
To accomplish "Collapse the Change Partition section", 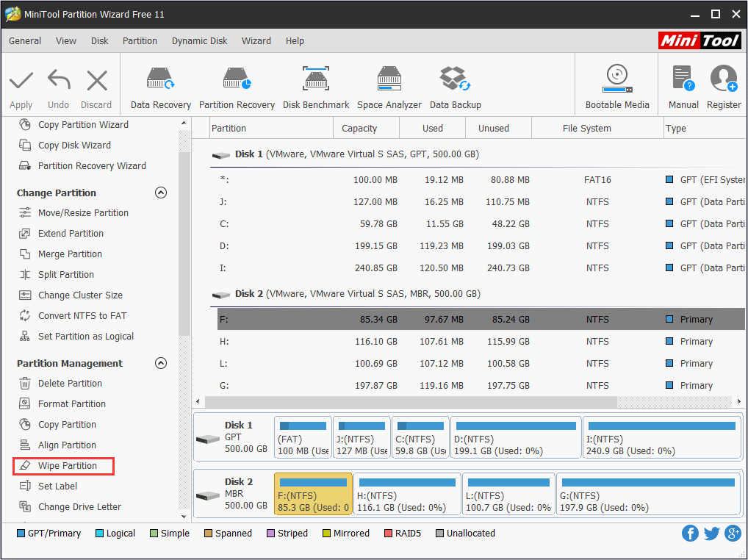I will 161,193.
